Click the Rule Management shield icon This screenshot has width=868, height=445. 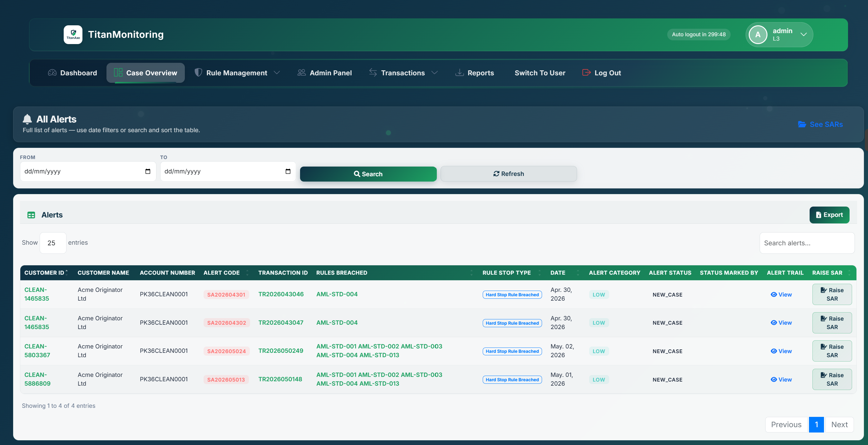point(199,72)
